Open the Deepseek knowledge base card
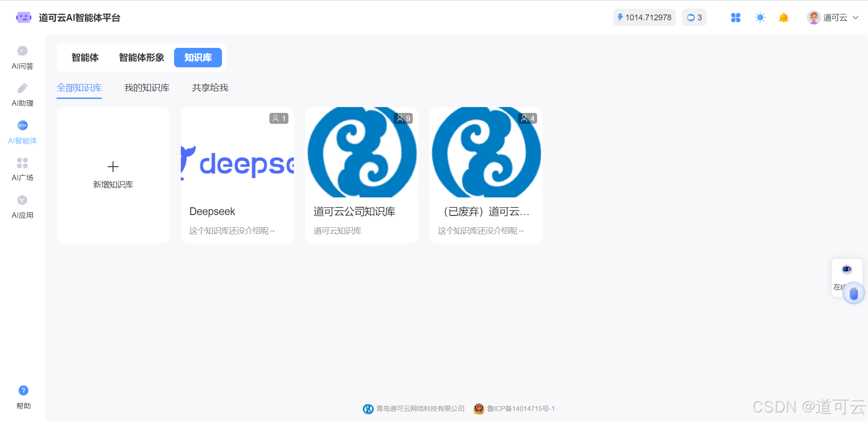The width and height of the screenshot is (868, 421). [237, 175]
